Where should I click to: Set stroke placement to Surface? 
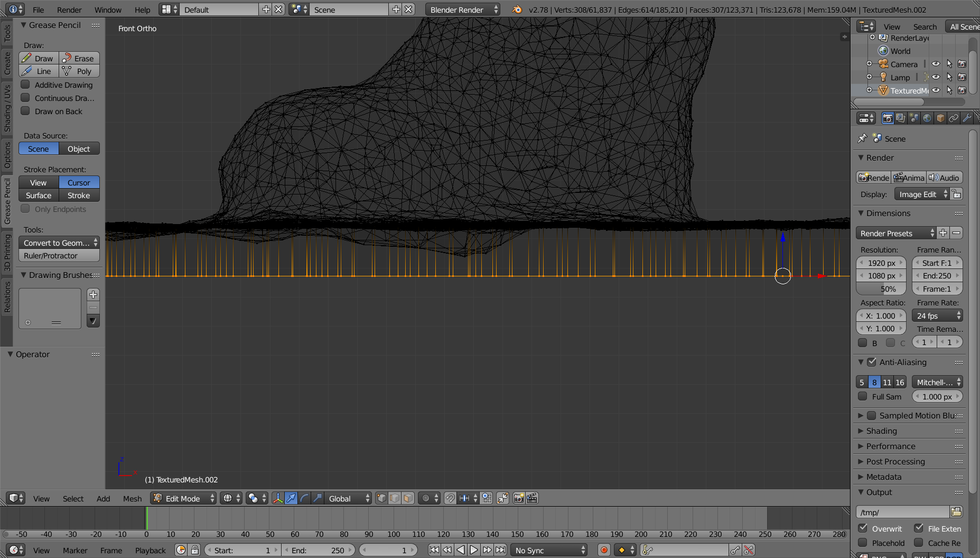[39, 195]
